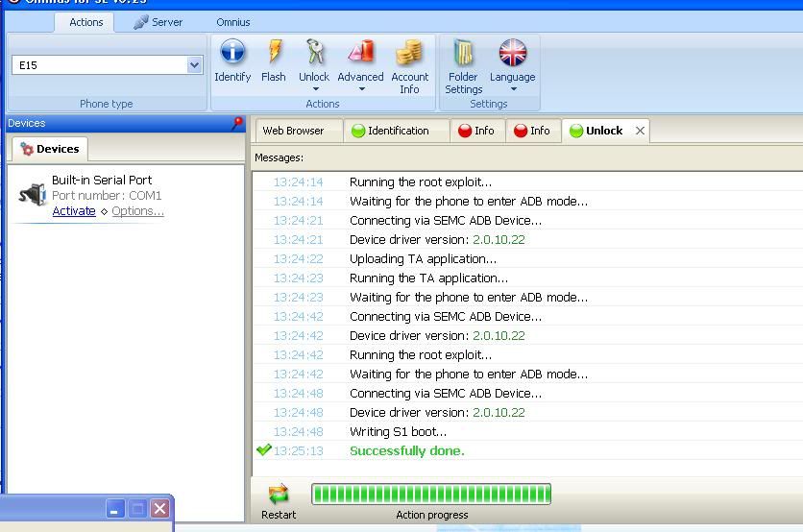Expand the Language dropdown arrow
This screenshot has height=532, width=803.
[513, 89]
